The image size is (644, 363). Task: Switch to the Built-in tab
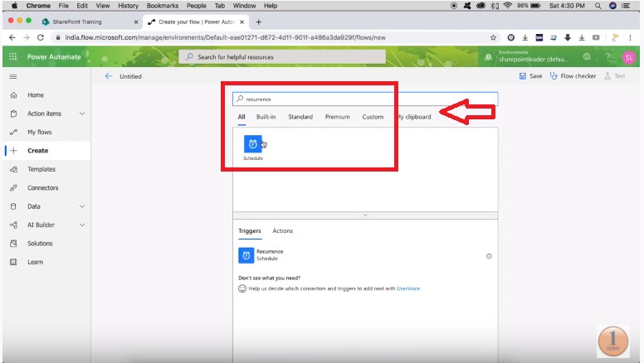coord(266,117)
